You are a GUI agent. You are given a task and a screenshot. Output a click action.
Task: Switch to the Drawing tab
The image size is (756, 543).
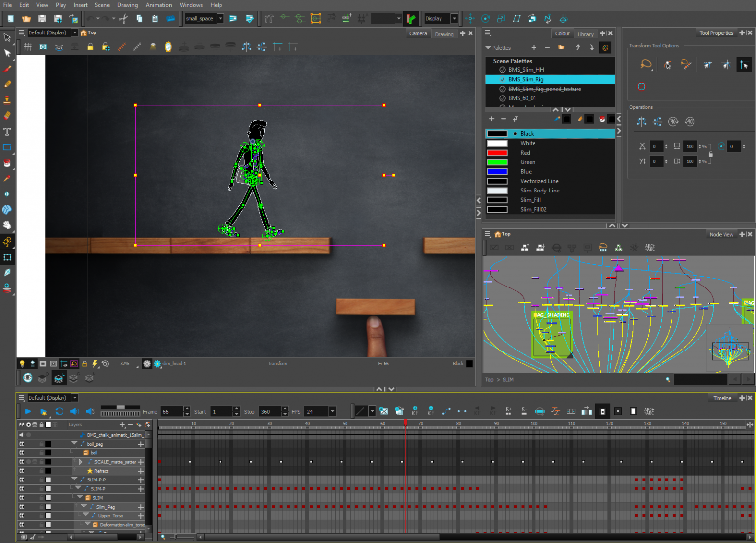(x=444, y=34)
